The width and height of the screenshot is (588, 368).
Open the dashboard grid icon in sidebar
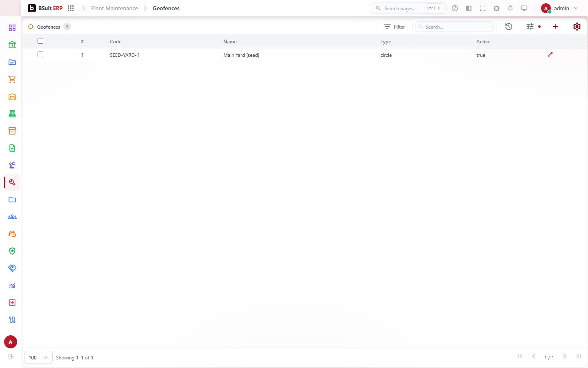[x=12, y=28]
